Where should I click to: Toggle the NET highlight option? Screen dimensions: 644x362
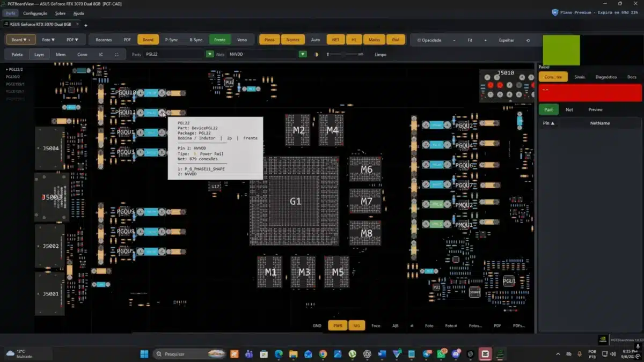335,40
